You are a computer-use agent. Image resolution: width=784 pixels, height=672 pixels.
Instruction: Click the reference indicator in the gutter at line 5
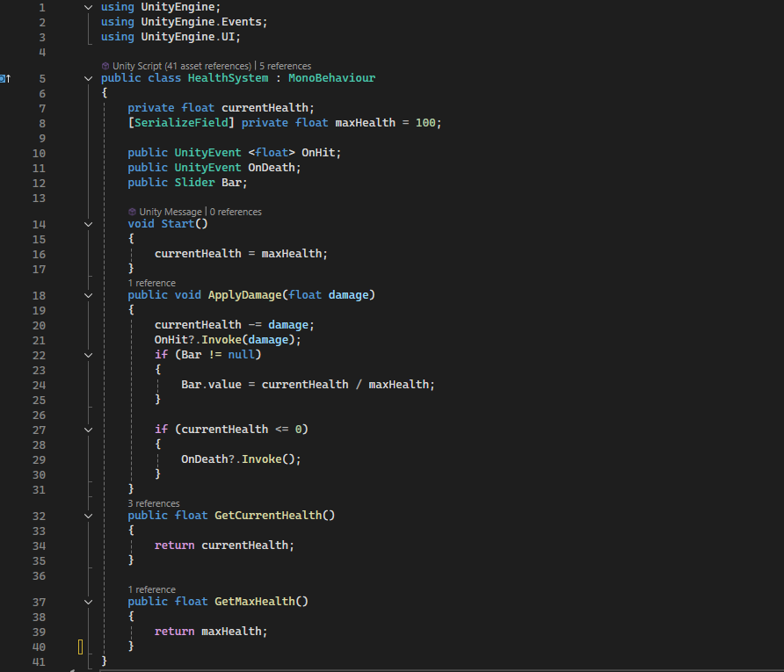click(x=5, y=78)
